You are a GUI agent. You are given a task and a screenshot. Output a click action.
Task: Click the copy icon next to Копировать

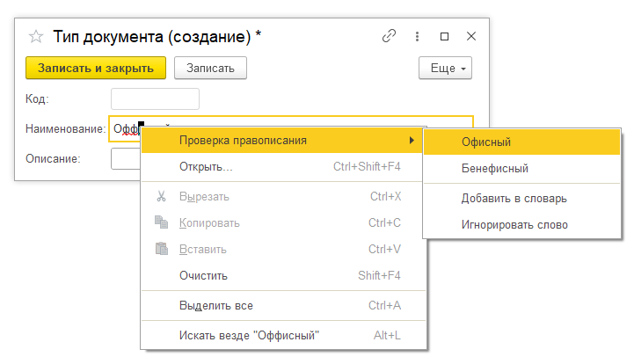pyautogui.click(x=161, y=222)
